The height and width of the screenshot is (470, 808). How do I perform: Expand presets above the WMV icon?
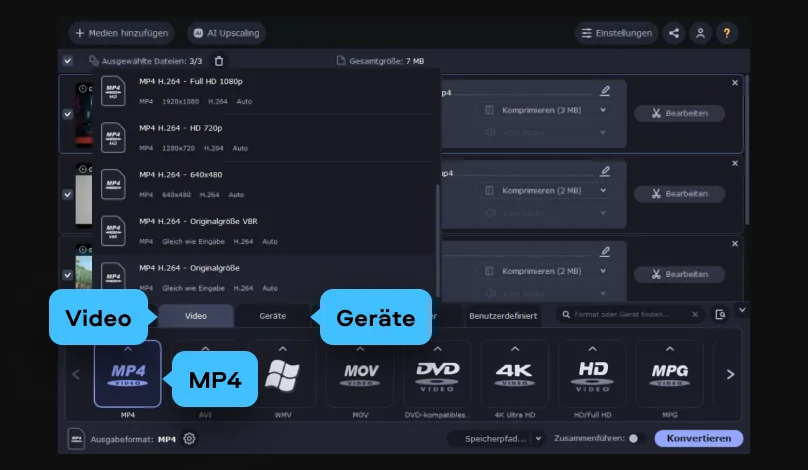click(282, 349)
